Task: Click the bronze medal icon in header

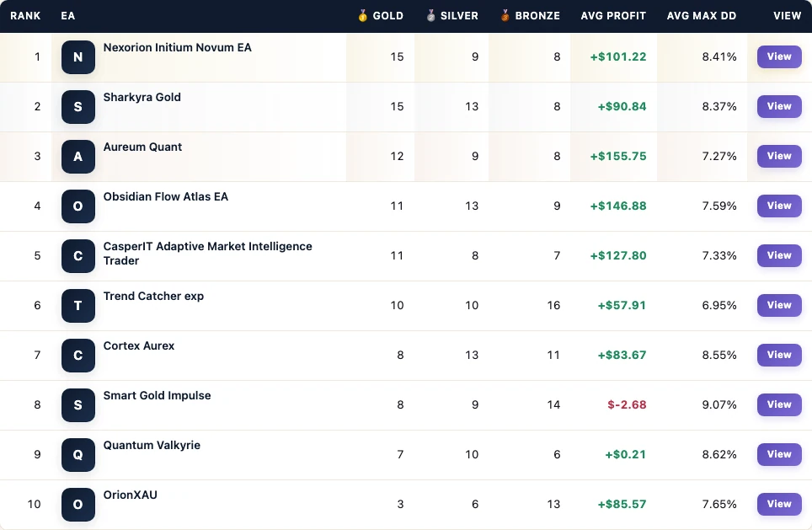Action: (x=505, y=15)
